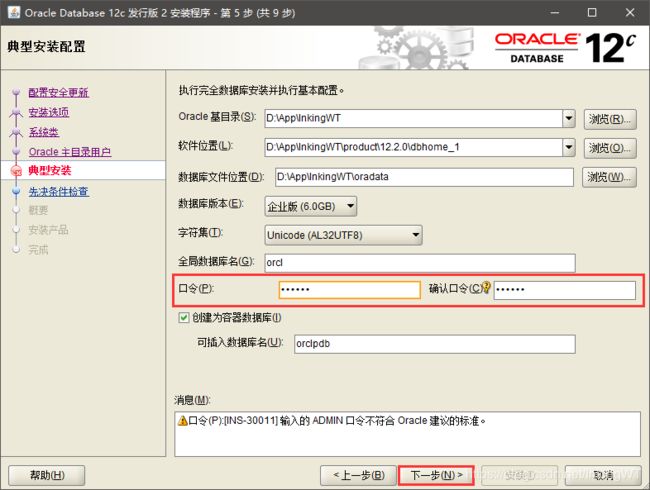
Task: Open the 字符集 Unicode (AL32UTF8) dropdown
Action: pos(343,235)
